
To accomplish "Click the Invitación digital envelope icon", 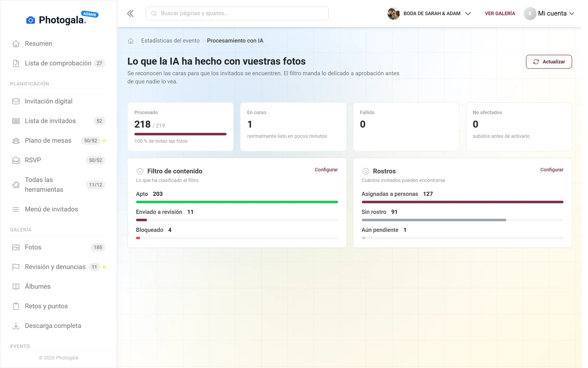I will (16, 101).
